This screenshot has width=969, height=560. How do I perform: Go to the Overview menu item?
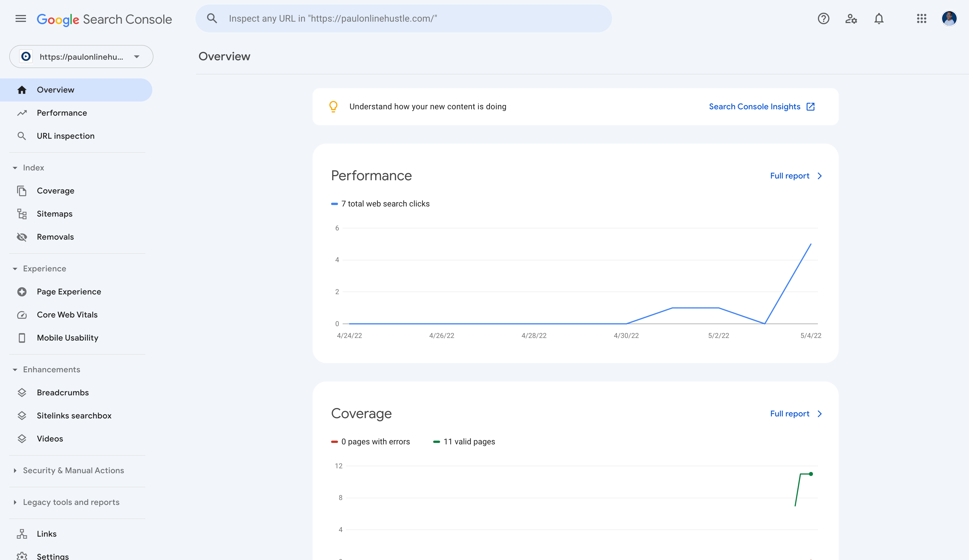[76, 90]
